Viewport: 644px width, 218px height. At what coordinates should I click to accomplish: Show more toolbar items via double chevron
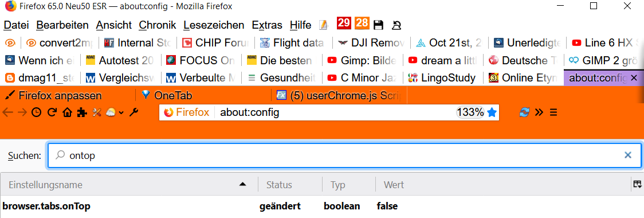pos(539,112)
